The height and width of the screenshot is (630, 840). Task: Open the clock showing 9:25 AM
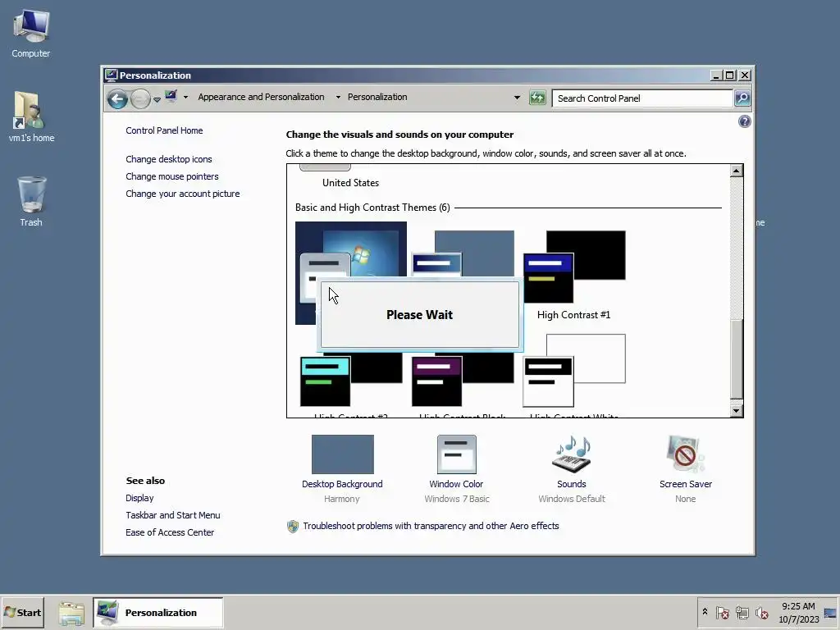click(x=798, y=612)
